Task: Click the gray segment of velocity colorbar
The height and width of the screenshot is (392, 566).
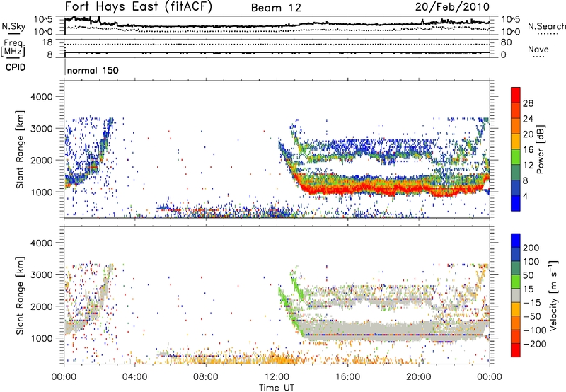Action: point(516,295)
